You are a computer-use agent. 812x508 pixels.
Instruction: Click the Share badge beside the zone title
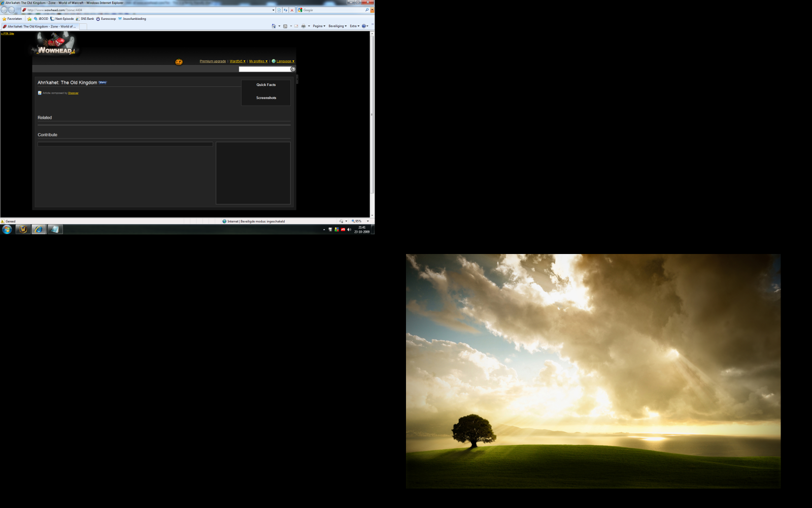[x=103, y=82]
